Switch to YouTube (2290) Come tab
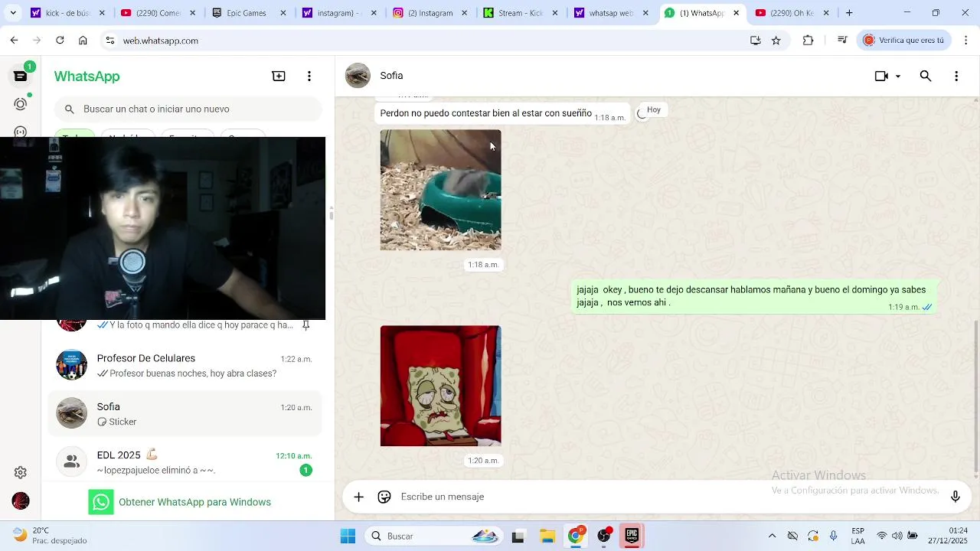Screen dimensions: 980x551 coord(158,13)
